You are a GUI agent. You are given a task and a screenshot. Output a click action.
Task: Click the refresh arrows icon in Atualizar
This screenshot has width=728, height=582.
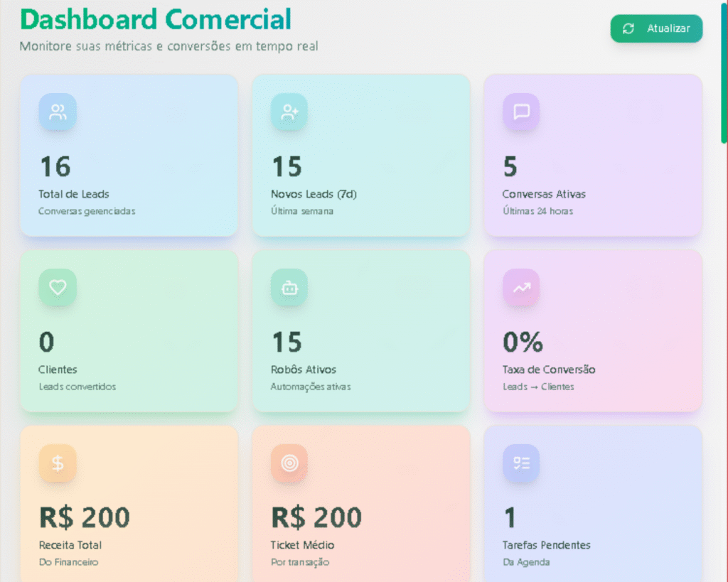(628, 28)
